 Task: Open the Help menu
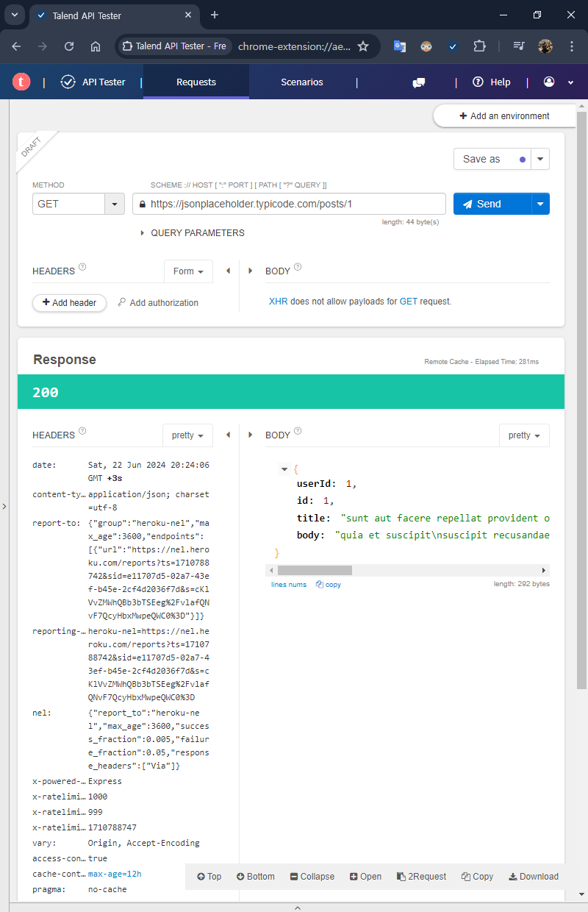pos(492,82)
